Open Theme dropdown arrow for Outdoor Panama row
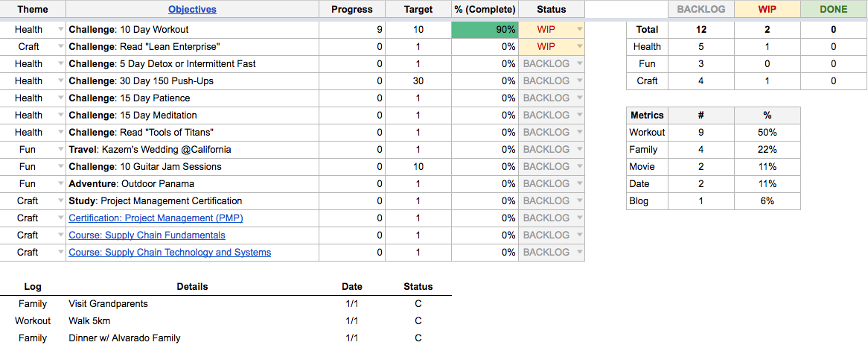Screen dimensions: 868x348 tap(60, 184)
